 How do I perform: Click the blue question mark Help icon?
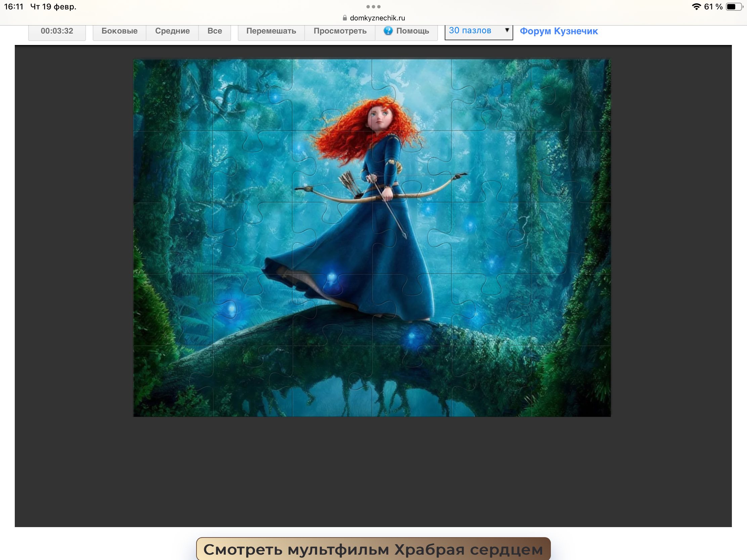point(388,31)
